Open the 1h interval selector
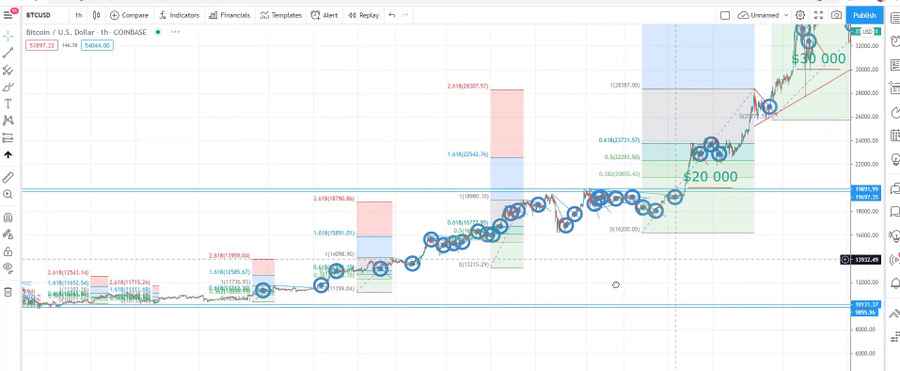Screen dimensions: 900x371 [78, 16]
